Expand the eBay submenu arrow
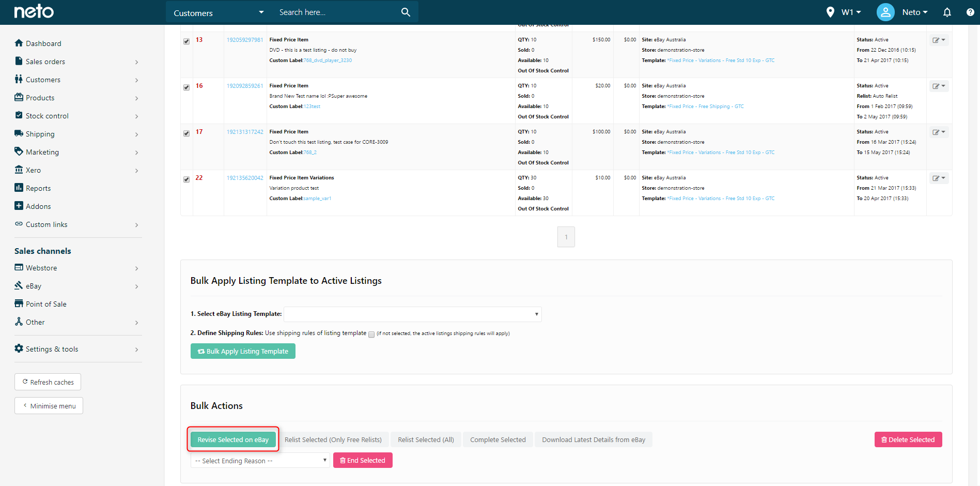This screenshot has height=486, width=980. 136,286
